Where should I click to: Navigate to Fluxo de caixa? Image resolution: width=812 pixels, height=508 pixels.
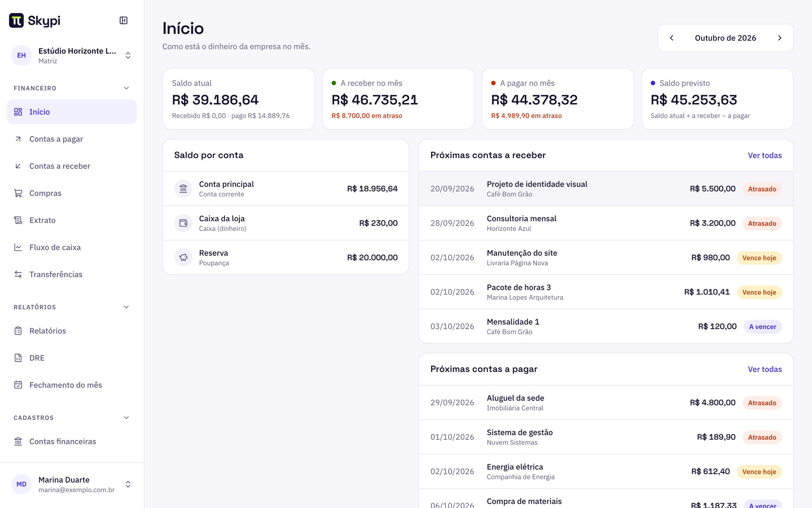coord(72,247)
